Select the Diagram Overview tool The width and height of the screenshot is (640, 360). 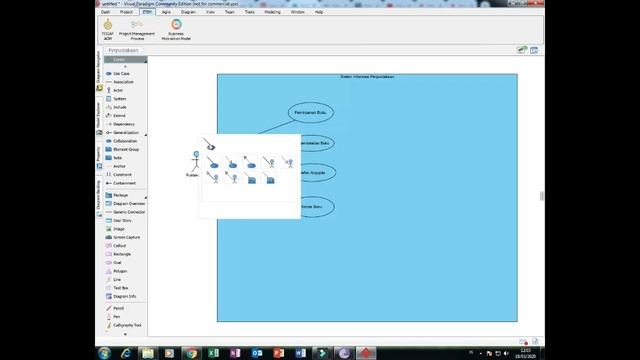point(129,203)
